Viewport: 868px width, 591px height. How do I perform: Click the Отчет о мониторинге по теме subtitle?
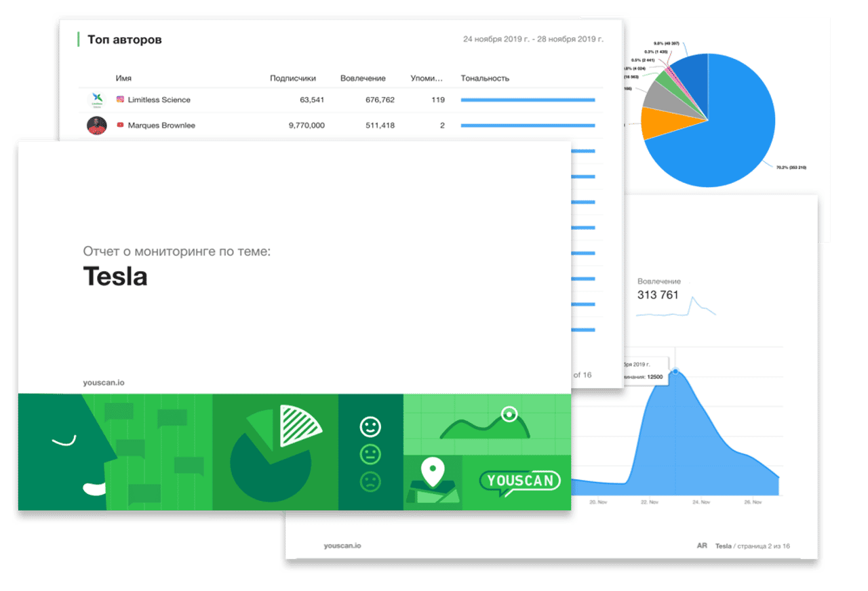pyautogui.click(x=177, y=251)
